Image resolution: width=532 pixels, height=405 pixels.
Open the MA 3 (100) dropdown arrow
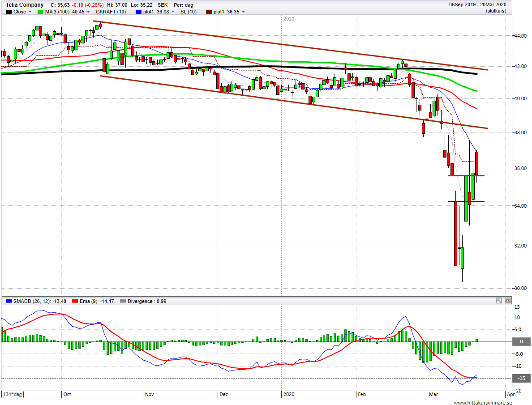(88, 12)
